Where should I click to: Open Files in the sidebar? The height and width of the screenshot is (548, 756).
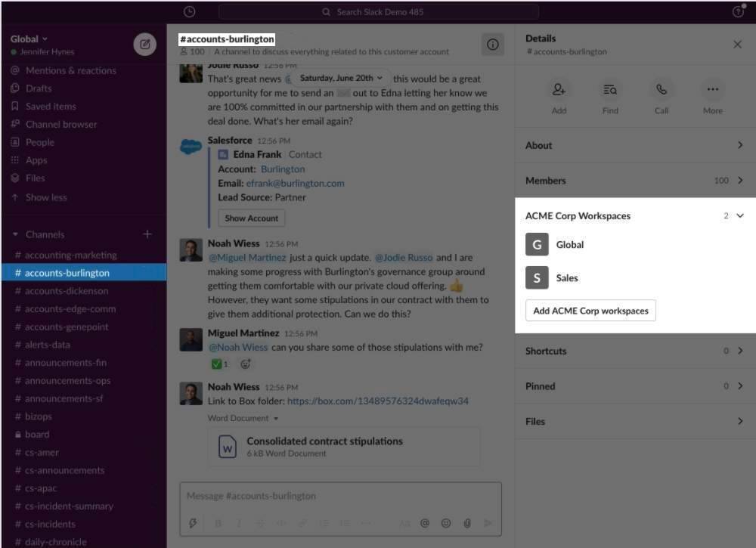(x=35, y=178)
